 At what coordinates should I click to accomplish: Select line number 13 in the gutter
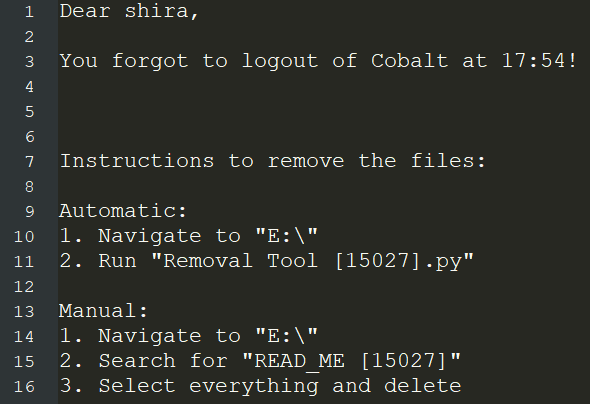[x=24, y=312]
